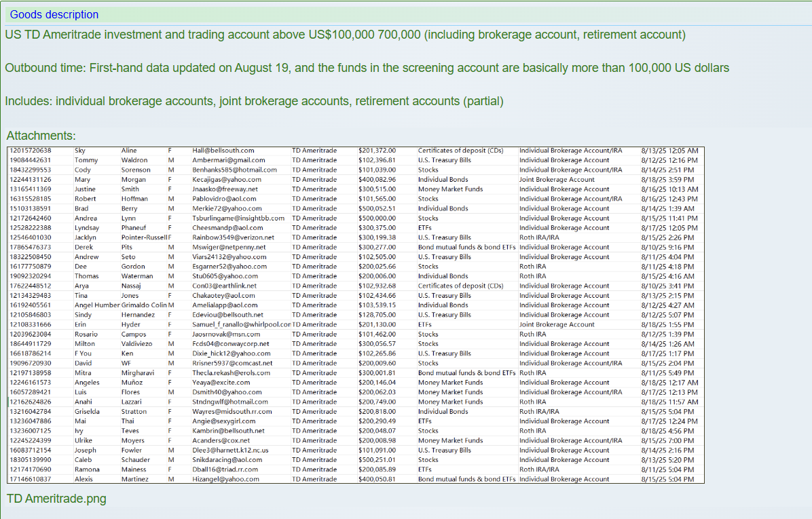Image resolution: width=812 pixels, height=519 pixels.
Task: Click the 8/15/25 7:00 PM timestamp cell
Action: [669, 440]
